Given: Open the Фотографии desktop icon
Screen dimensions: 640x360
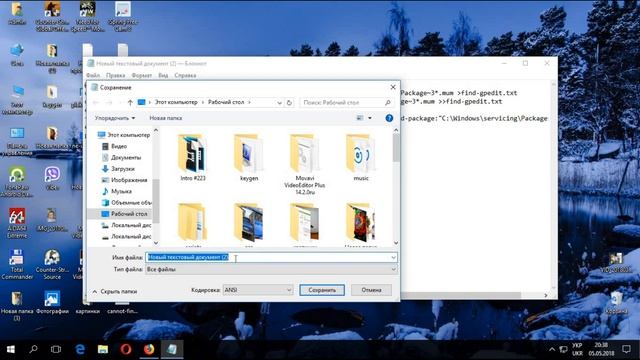Looking at the screenshot, I should pos(52,302).
